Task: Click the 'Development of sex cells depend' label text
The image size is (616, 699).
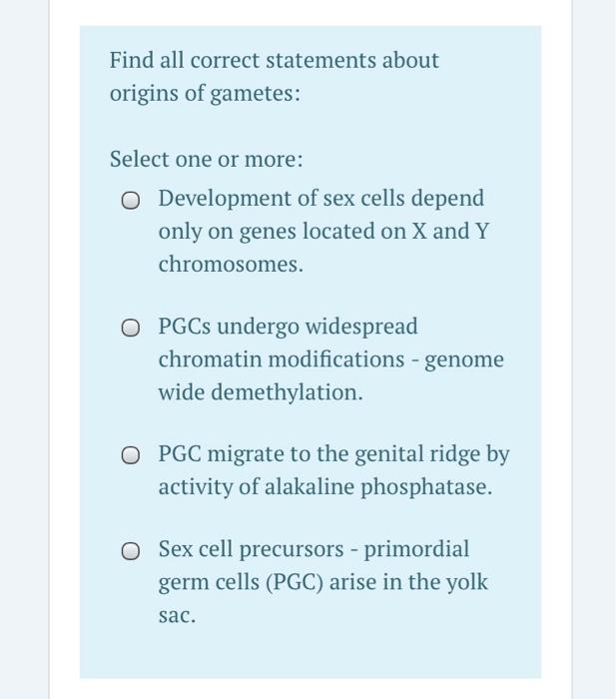Action: [320, 198]
